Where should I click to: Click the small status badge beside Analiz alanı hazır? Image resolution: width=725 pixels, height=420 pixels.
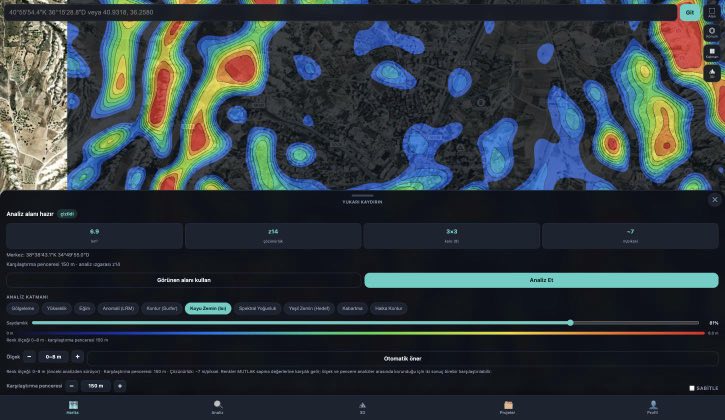pyautogui.click(x=67, y=214)
